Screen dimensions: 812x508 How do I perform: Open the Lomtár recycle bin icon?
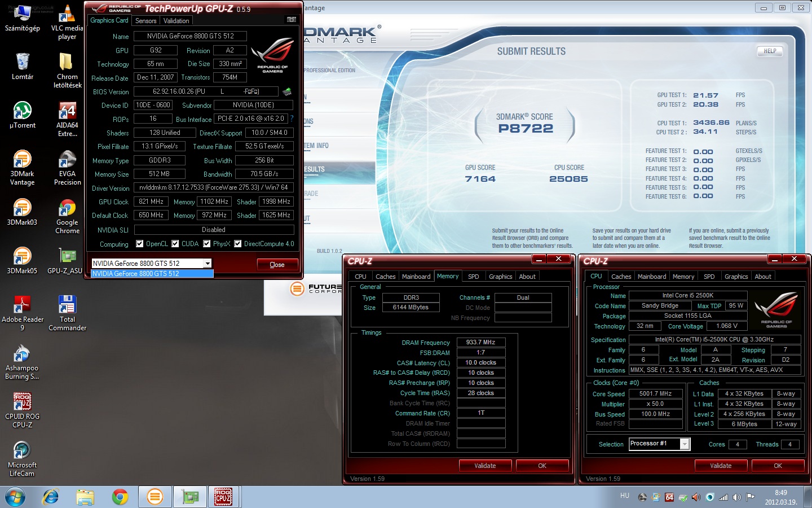23,67
